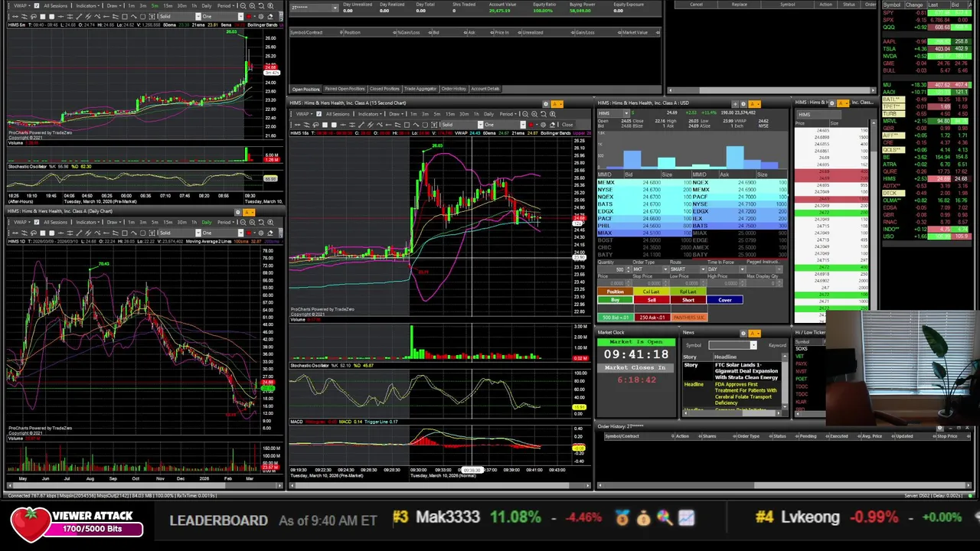980x551 pixels.
Task: Open line color swatch on HIMS 5m chart toolbar
Action: point(249,17)
